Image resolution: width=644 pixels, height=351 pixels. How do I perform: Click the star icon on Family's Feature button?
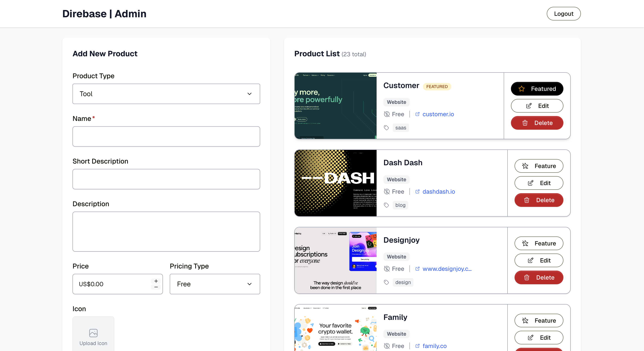click(525, 321)
